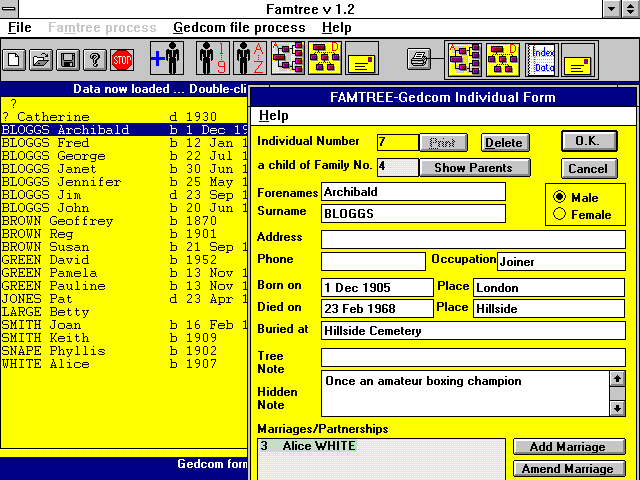Click the new file icon
The width and height of the screenshot is (640, 480).
point(15,60)
